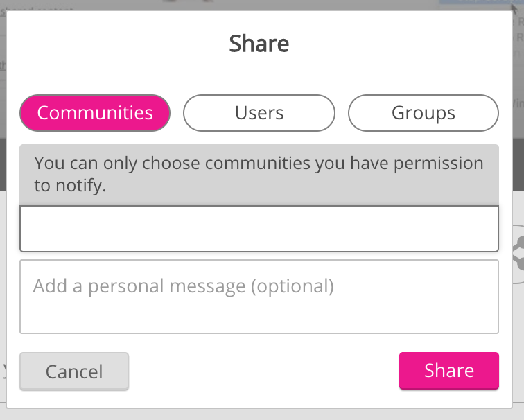
Task: Choose Groups as the share target
Action: pos(423,113)
